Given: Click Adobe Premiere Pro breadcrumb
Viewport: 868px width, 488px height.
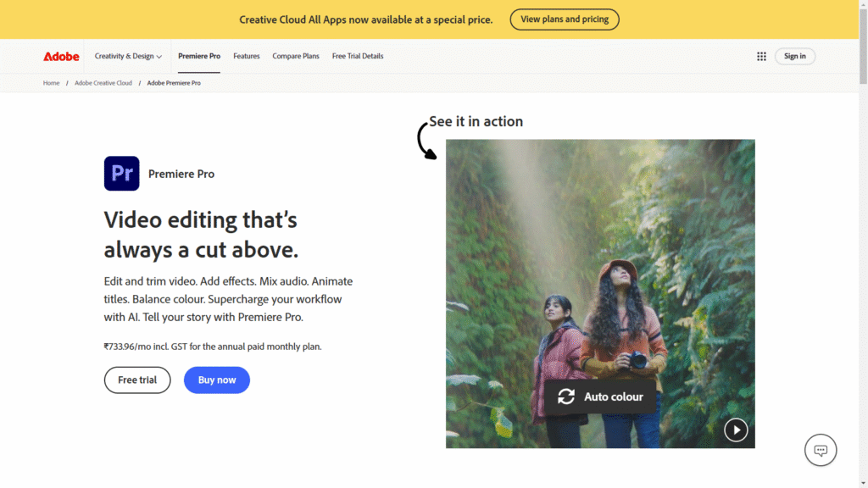Looking at the screenshot, I should 174,83.
